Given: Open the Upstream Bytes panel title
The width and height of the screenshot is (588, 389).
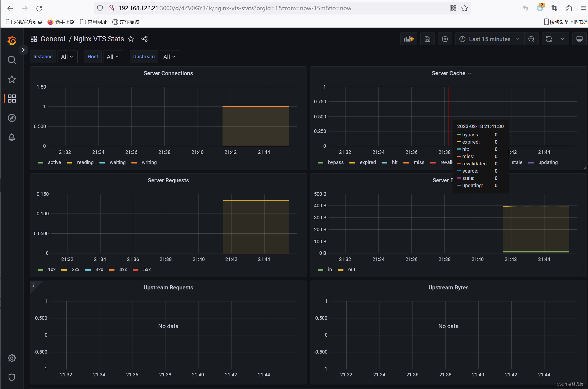Looking at the screenshot, I should (448, 288).
